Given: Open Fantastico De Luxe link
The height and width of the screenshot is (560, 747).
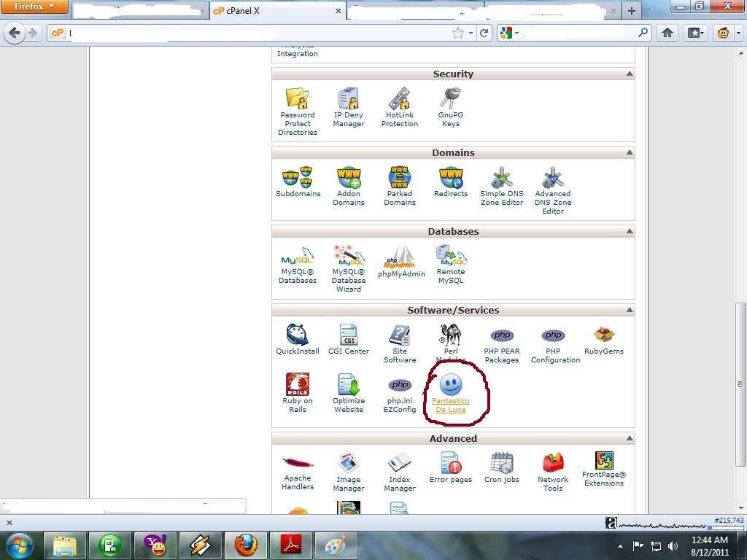Looking at the screenshot, I should [x=450, y=405].
